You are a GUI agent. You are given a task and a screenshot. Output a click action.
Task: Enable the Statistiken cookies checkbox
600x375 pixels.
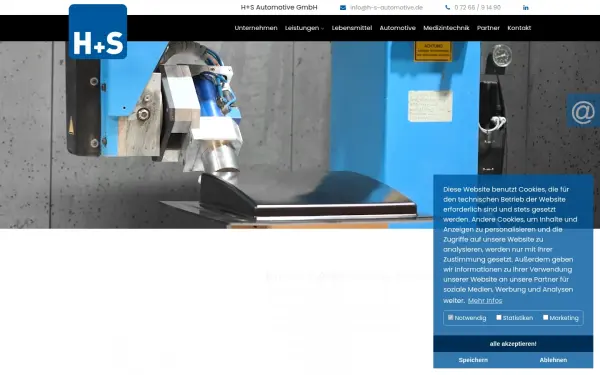click(499, 318)
